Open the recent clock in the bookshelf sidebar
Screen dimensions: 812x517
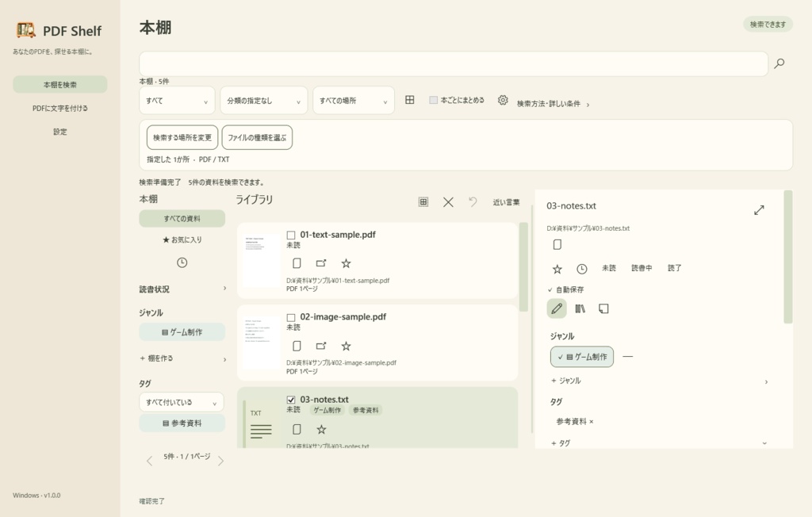coord(182,262)
